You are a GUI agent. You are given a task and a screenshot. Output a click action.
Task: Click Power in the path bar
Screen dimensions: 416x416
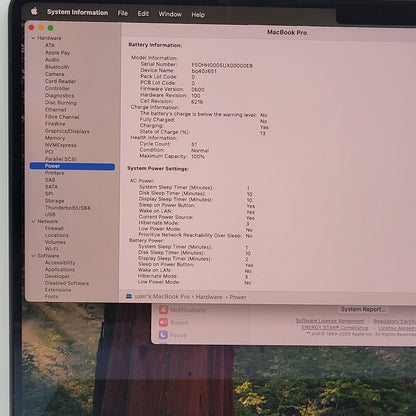click(x=238, y=297)
